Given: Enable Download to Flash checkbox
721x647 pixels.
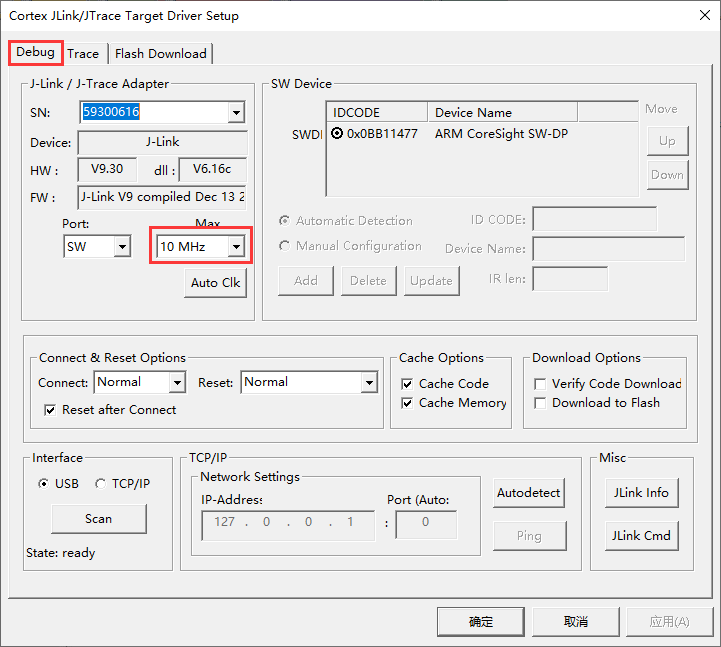Looking at the screenshot, I should (540, 403).
